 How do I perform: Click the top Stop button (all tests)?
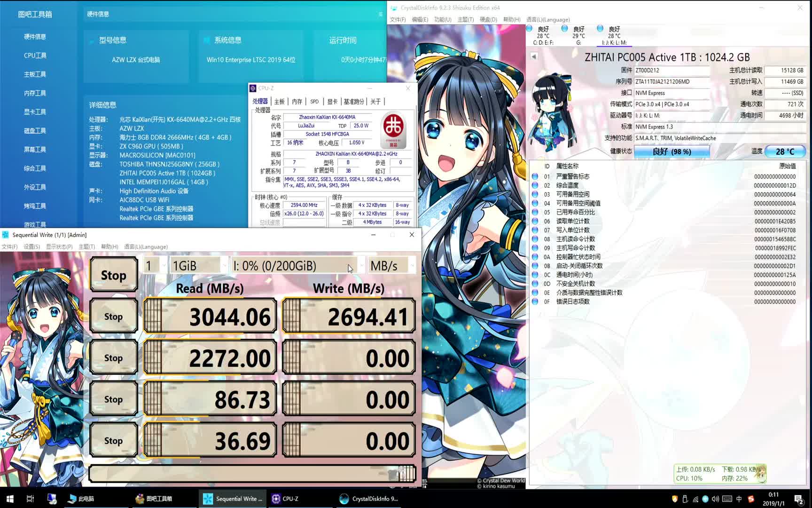(113, 275)
